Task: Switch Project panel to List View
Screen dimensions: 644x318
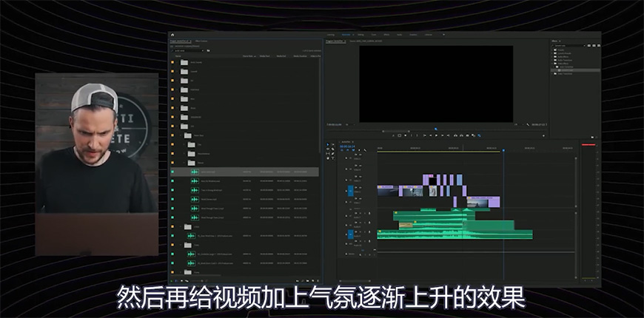Action: point(175,281)
